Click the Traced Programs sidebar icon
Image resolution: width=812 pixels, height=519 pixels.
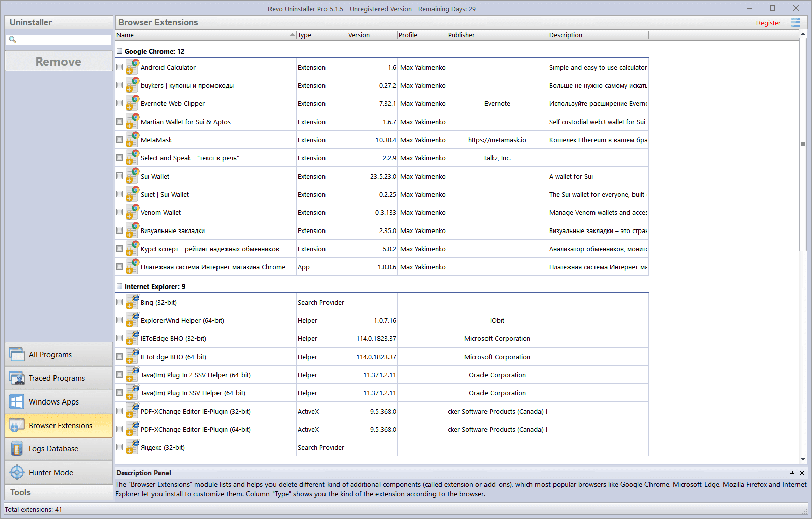(x=17, y=378)
